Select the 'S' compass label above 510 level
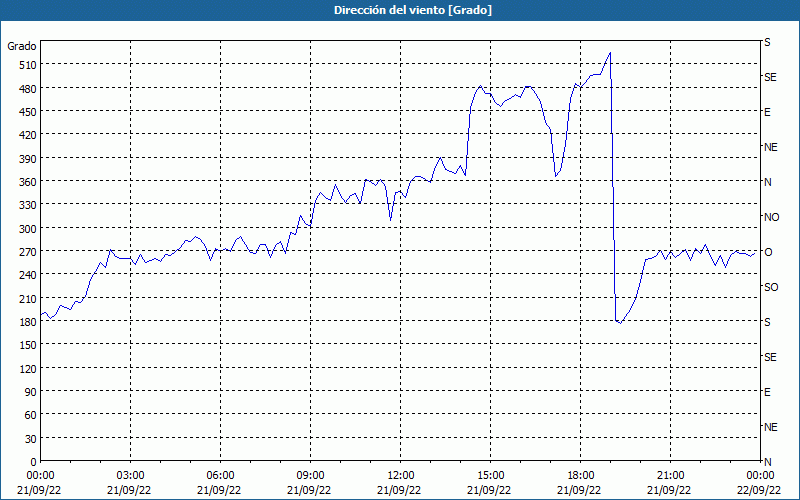Image resolution: width=800 pixels, height=500 pixels. point(767,42)
